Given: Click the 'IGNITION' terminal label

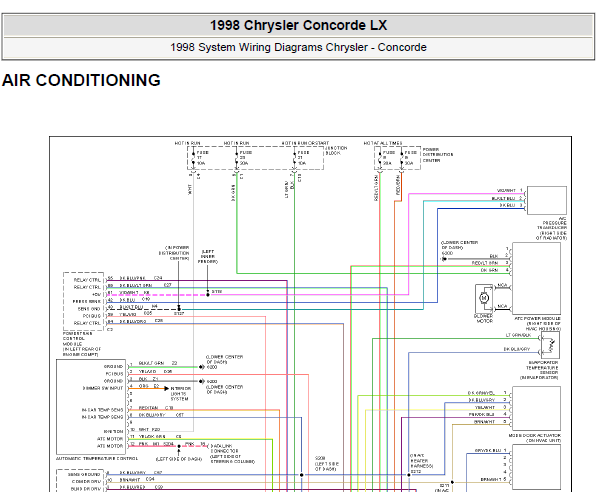Looking at the screenshot, I should coord(113,432).
